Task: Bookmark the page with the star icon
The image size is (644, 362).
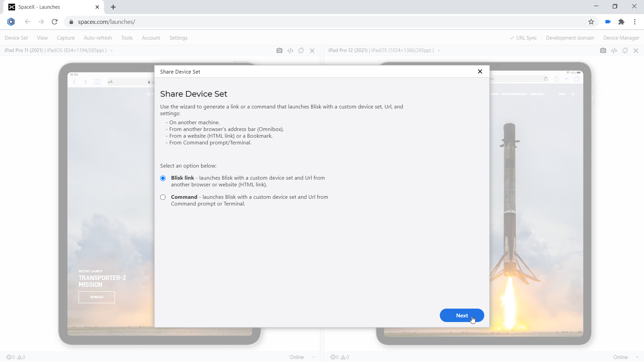Action: [591, 21]
